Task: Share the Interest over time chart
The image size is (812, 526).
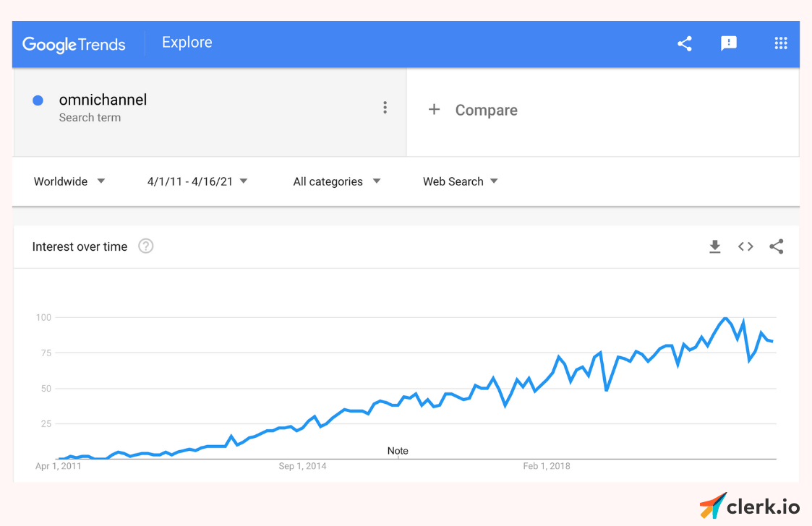Action: (x=777, y=246)
